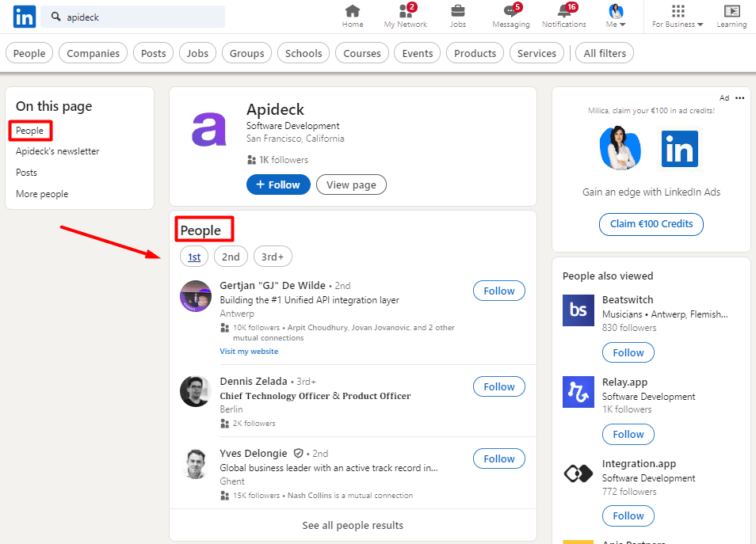Select the Groups filter chip
756x544 pixels.
[x=247, y=53]
